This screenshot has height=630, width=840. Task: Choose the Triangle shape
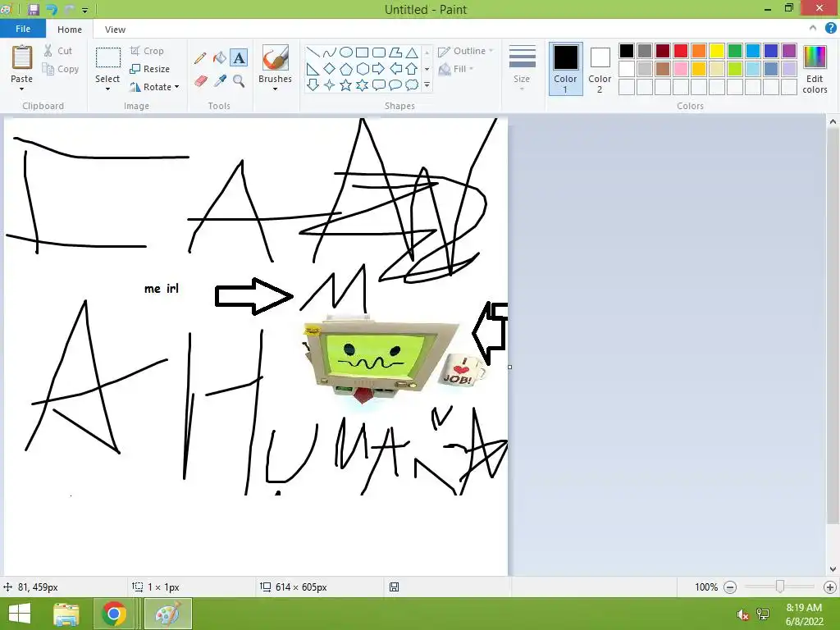(x=412, y=52)
